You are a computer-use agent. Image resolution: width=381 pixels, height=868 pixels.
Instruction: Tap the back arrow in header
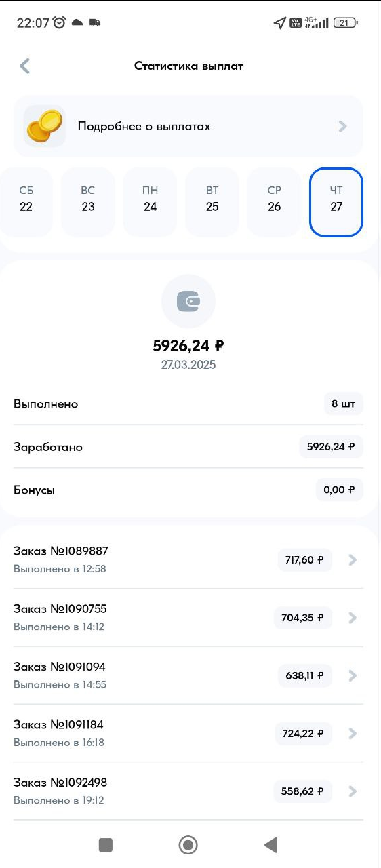25,66
